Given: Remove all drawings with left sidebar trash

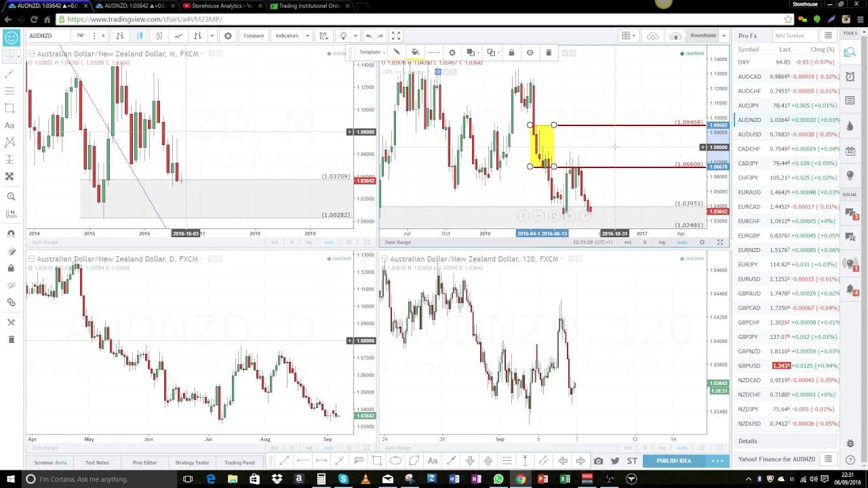Looking at the screenshot, I should pos(9,339).
